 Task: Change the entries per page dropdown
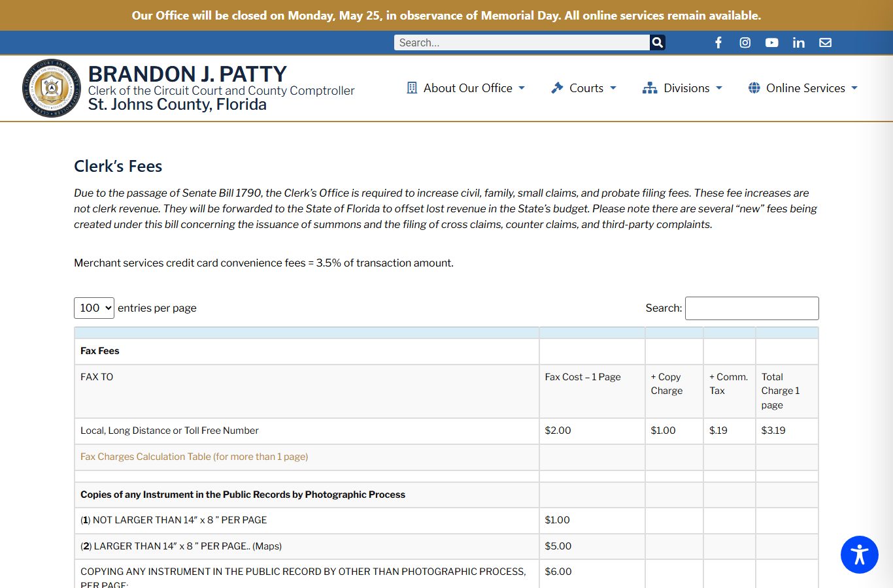tap(94, 308)
